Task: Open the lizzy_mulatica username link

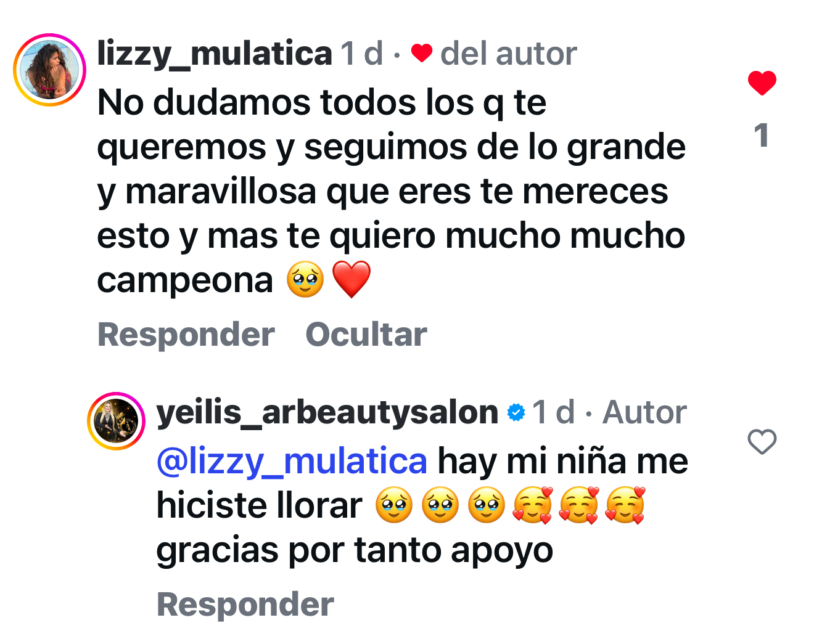Action: click(x=215, y=54)
